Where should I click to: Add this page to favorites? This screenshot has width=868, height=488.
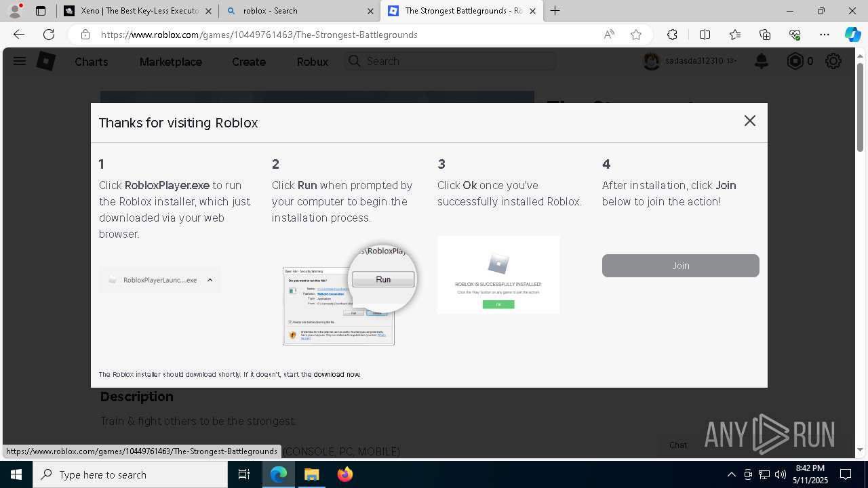point(636,35)
